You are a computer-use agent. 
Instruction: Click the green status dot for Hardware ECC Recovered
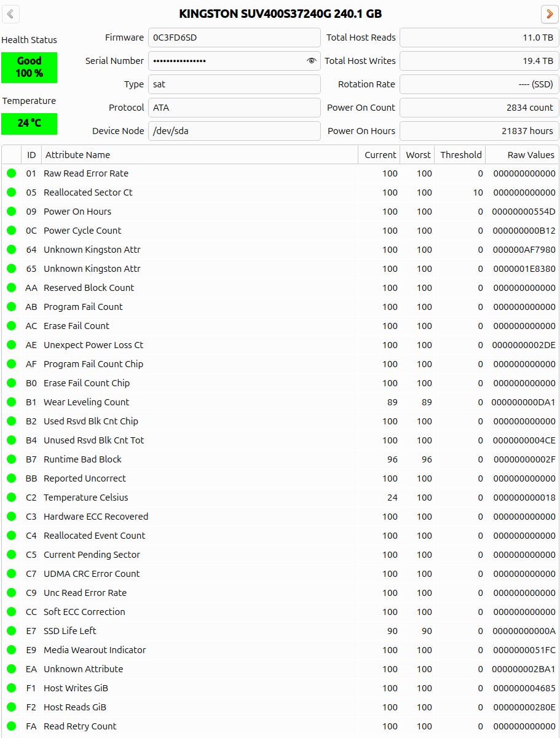pos(11,517)
